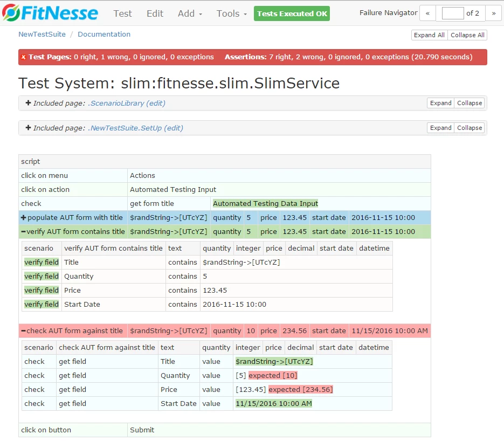504x441 pixels.
Task: Click the '2016-11-15 10:00' value in Start Date row
Action: (x=234, y=305)
